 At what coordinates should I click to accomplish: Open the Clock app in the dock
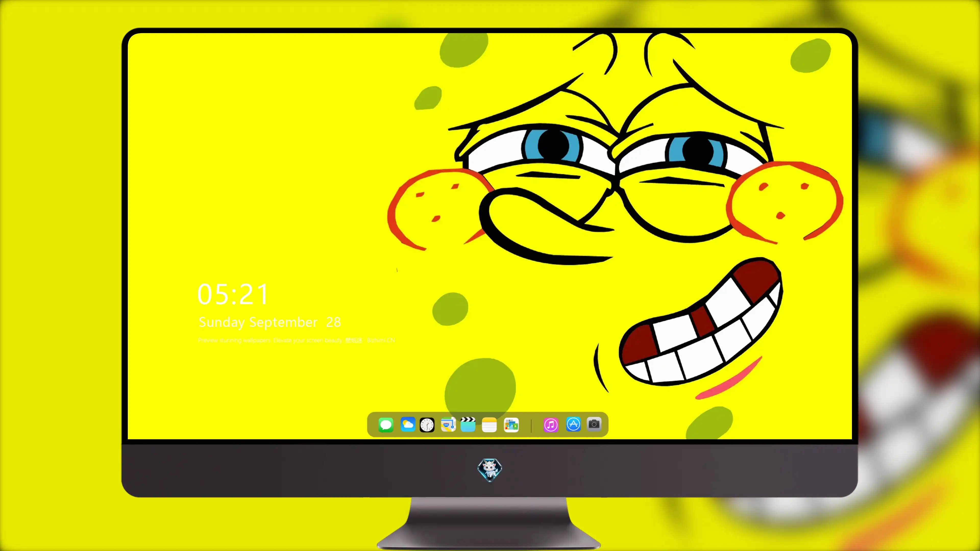pos(427,425)
